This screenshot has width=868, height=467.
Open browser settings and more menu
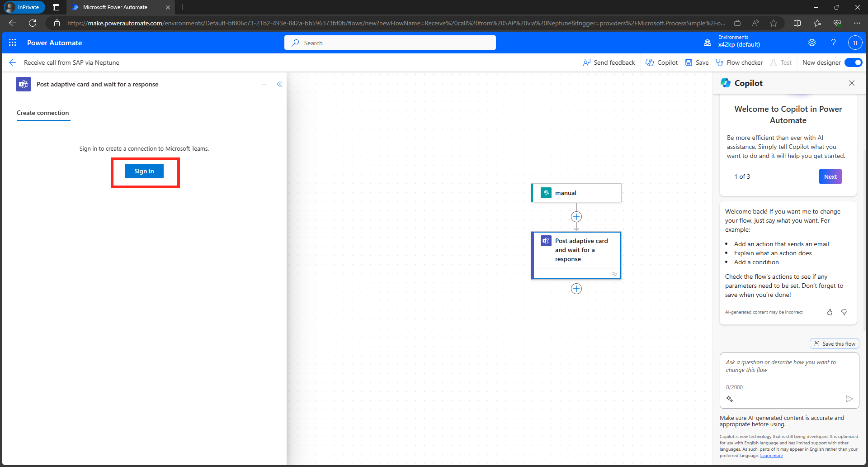click(x=857, y=23)
